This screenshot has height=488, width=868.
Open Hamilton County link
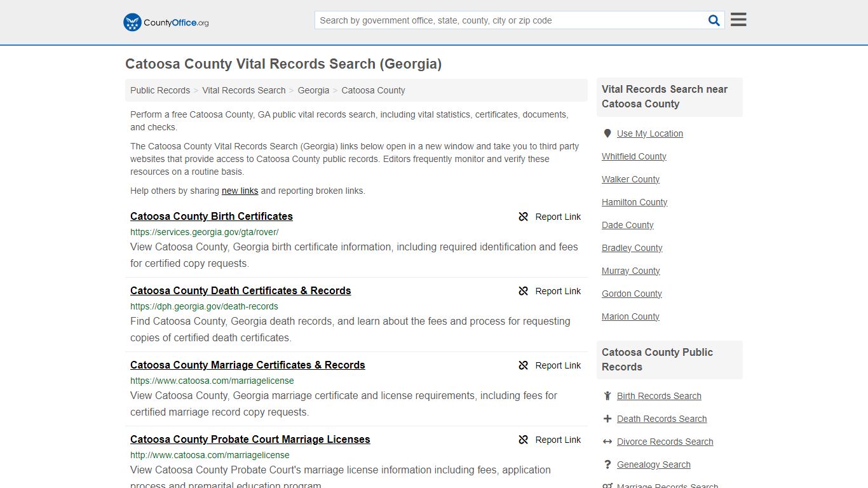click(x=635, y=202)
